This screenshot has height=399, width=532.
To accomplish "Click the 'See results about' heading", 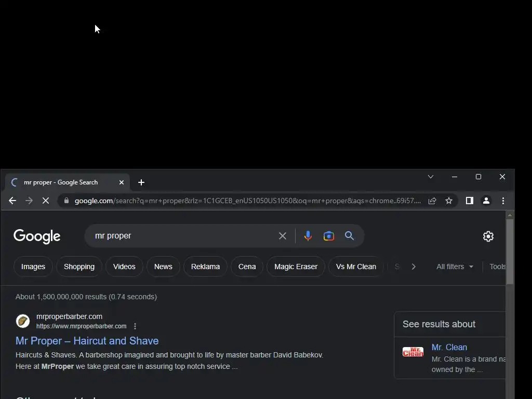I will click(x=439, y=324).
